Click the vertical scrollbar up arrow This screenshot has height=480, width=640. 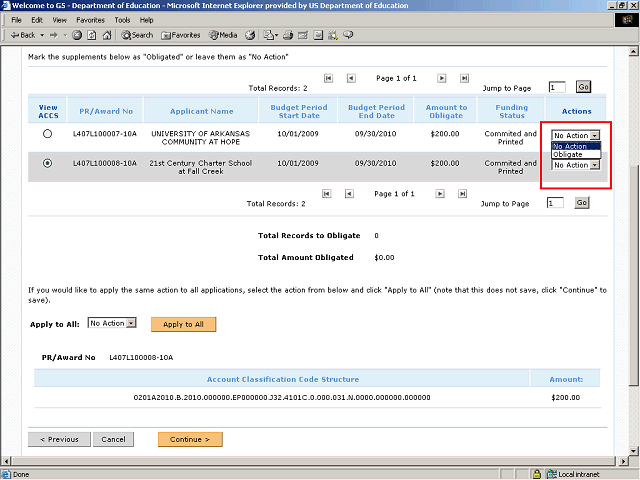click(x=633, y=51)
